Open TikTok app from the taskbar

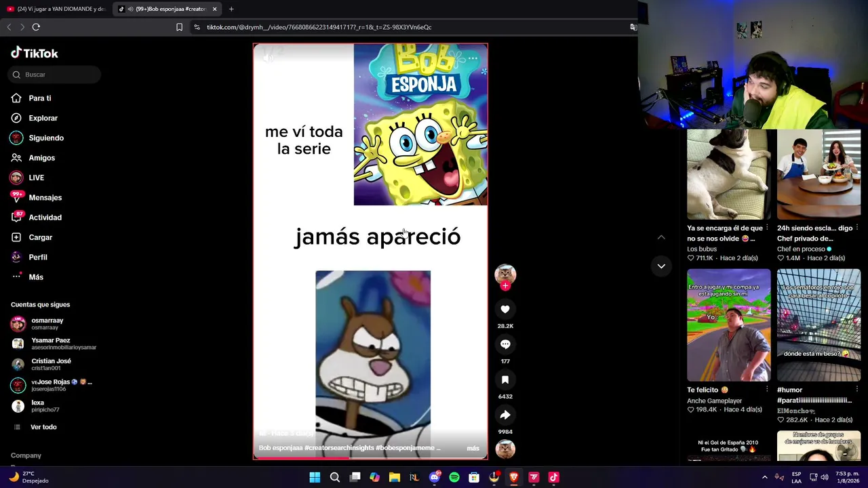pyautogui.click(x=553, y=477)
